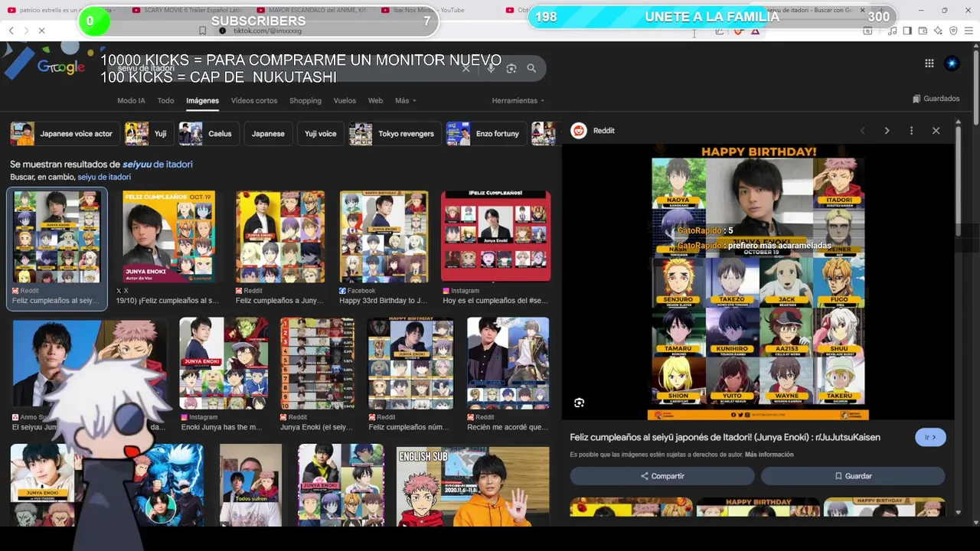Open Leo AI sparkle icon
The height and width of the screenshot is (551, 980).
[x=938, y=31]
